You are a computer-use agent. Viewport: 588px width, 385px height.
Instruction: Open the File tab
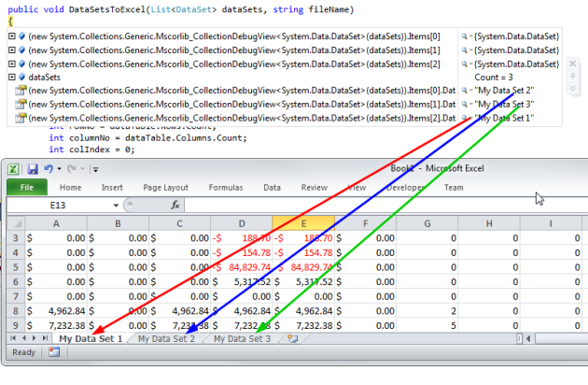click(27, 188)
